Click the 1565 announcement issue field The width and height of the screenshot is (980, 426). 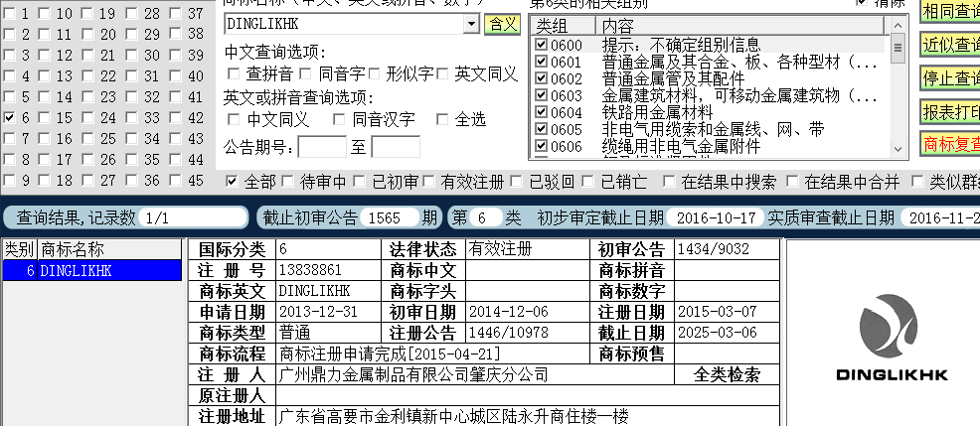[389, 217]
